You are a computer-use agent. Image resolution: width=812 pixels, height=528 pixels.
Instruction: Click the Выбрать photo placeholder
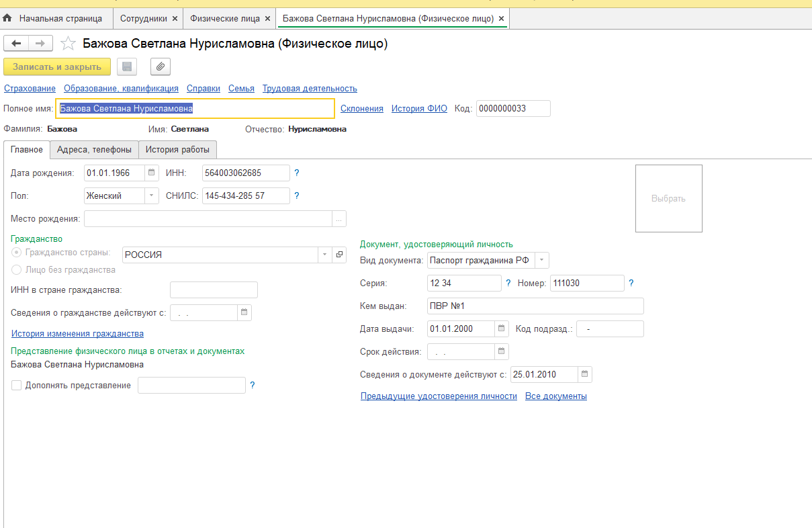668,199
